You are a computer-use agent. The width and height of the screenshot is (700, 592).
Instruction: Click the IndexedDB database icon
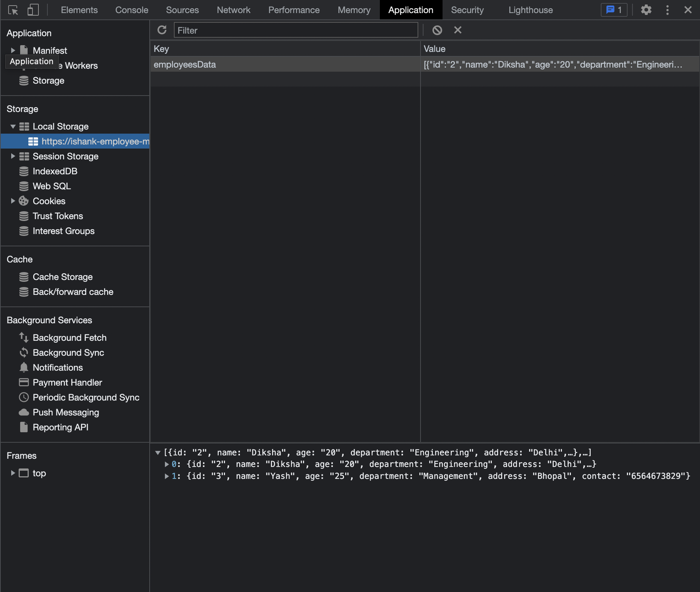24,171
